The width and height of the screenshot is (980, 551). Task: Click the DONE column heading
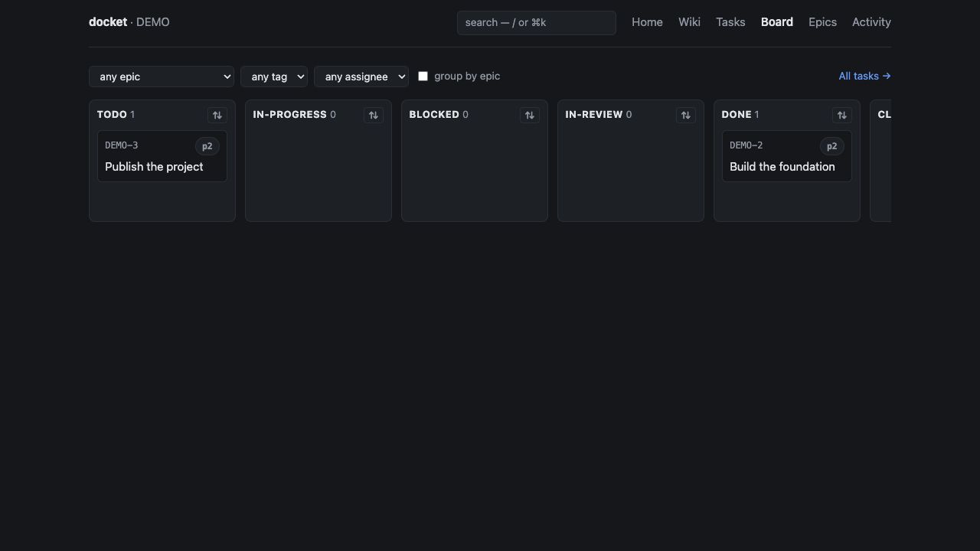737,115
